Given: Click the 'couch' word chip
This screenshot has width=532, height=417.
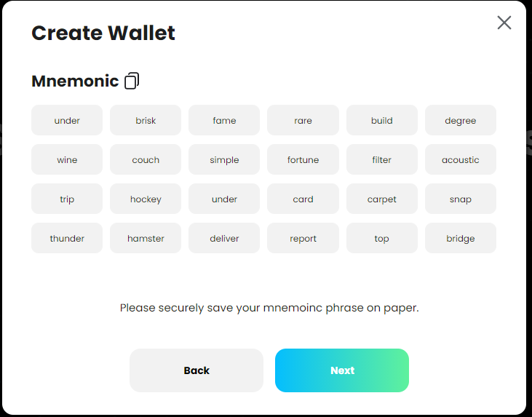Looking at the screenshot, I should (146, 159).
